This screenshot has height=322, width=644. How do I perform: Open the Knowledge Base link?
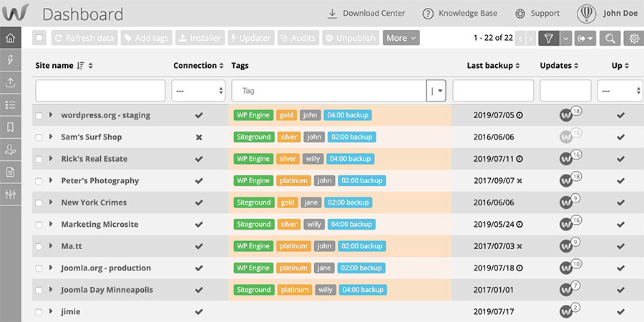(460, 13)
